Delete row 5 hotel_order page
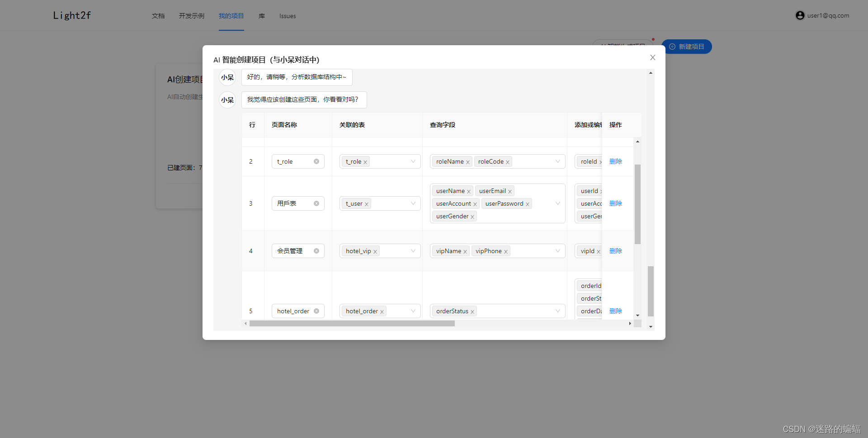Viewport: 868px width, 438px height. (616, 311)
